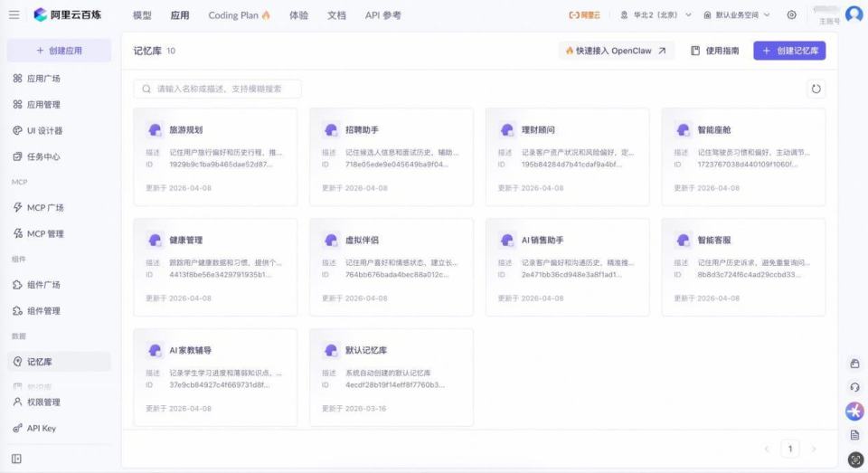Screen dimensions: 868x473
Task: Open the 阿里云百炼 logo home
Action: (68, 15)
